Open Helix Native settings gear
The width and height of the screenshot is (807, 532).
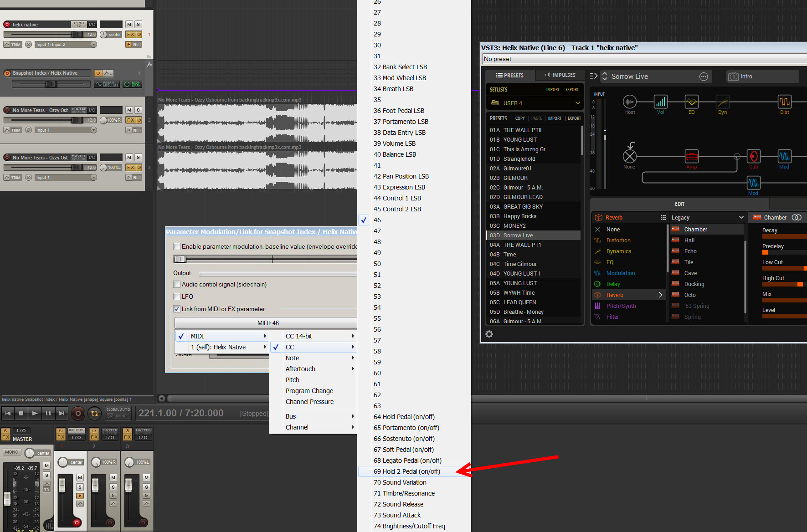coord(489,334)
